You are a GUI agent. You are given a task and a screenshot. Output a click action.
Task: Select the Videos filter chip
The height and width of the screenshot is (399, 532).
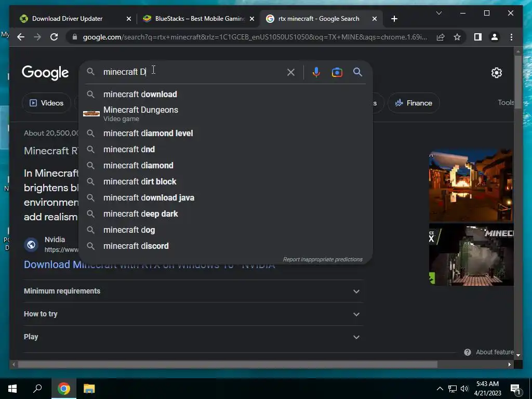point(46,103)
